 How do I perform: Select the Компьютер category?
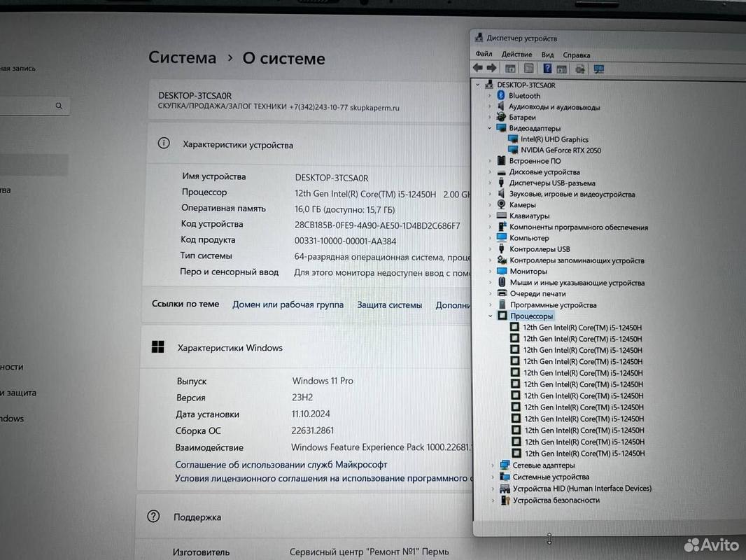[528, 238]
